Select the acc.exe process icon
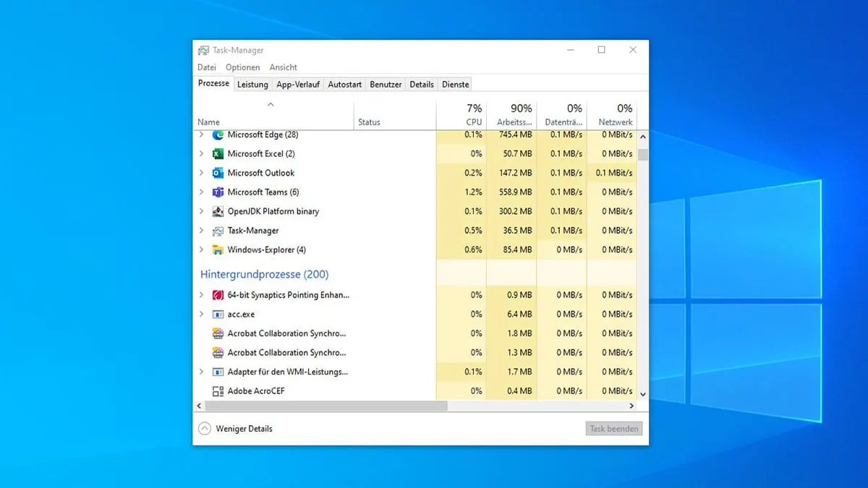The height and width of the screenshot is (488, 868). pos(218,314)
